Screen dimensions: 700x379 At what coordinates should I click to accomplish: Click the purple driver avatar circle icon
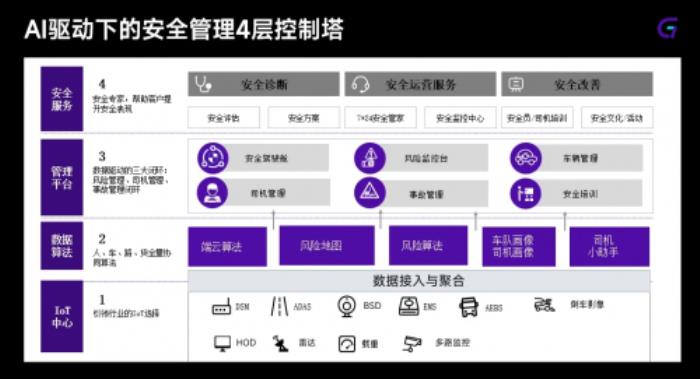(x=212, y=193)
